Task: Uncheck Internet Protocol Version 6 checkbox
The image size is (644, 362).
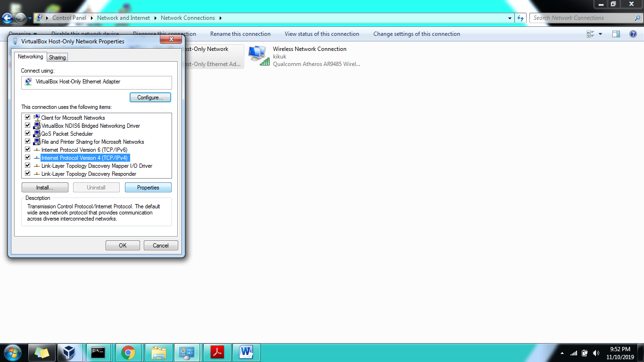Action: click(x=28, y=149)
